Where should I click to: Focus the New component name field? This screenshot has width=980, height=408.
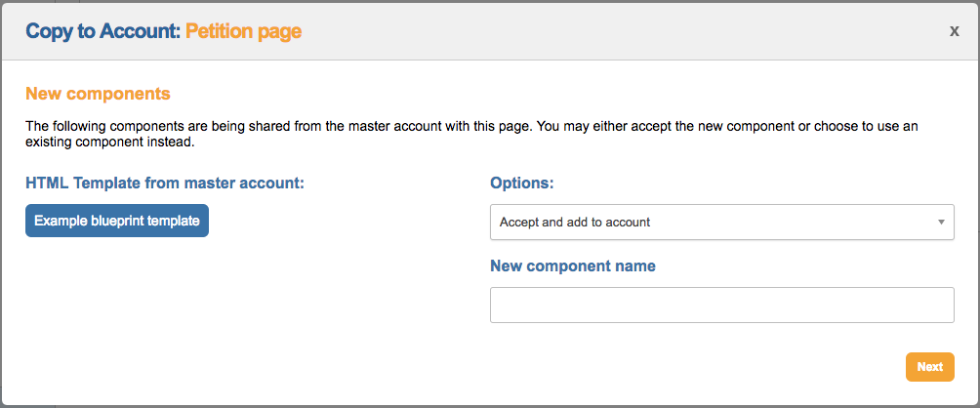721,305
